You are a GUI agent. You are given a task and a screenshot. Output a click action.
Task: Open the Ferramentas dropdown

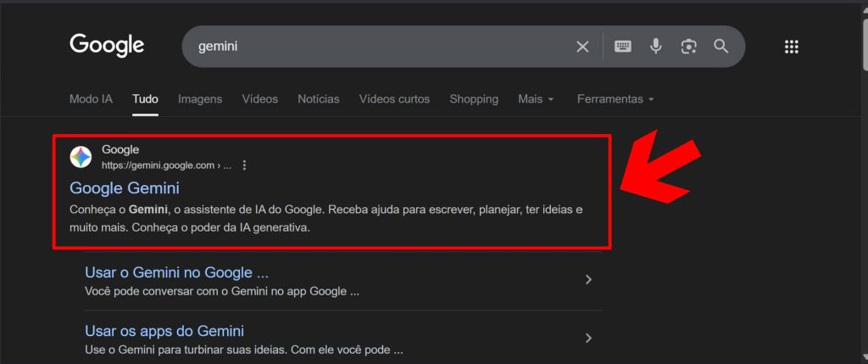coord(615,99)
